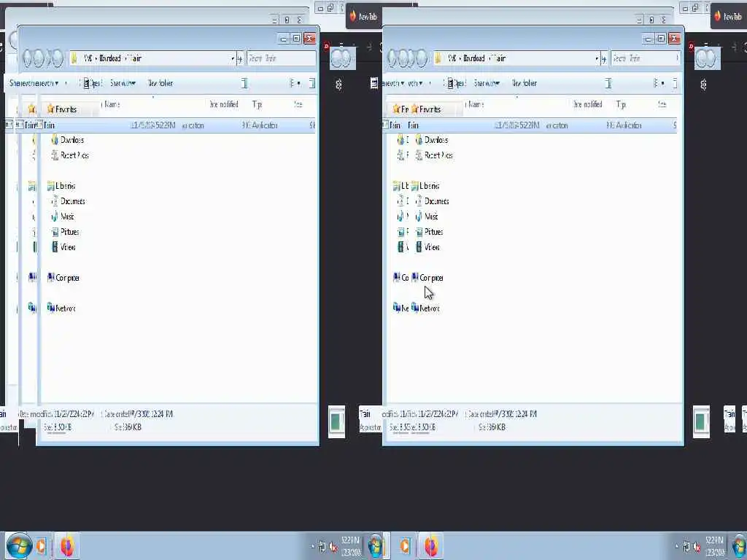This screenshot has height=560, width=747.
Task: Click New folder in right Explorer toolbar
Action: coord(525,83)
